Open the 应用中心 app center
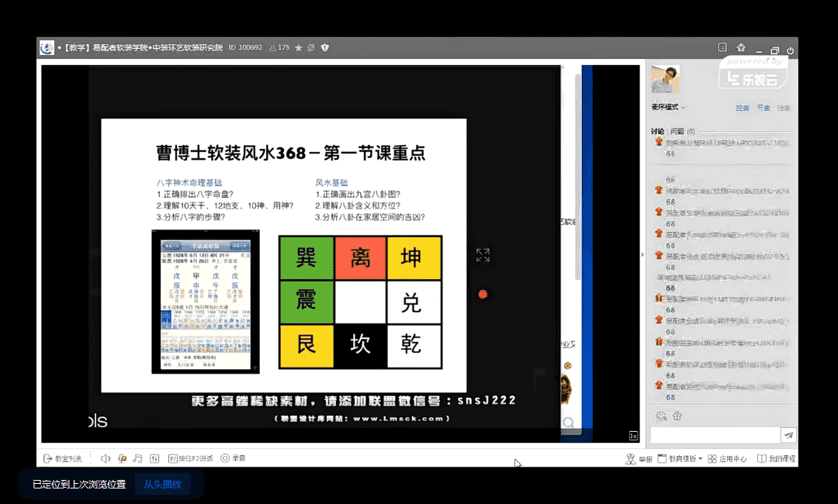The image size is (838, 504). click(x=727, y=459)
